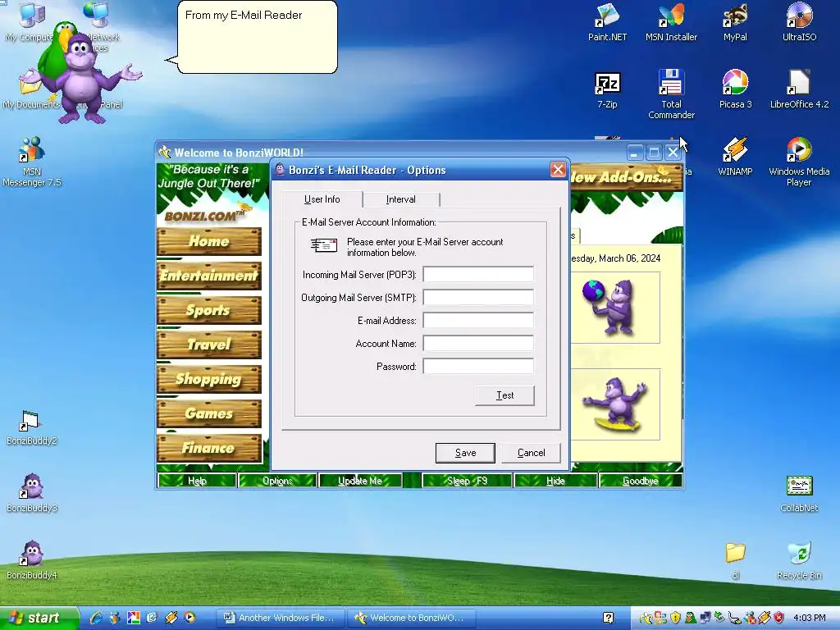Click Winamp lightning icon in Quick Launch
Screen dimensions: 840x630
(x=171, y=618)
